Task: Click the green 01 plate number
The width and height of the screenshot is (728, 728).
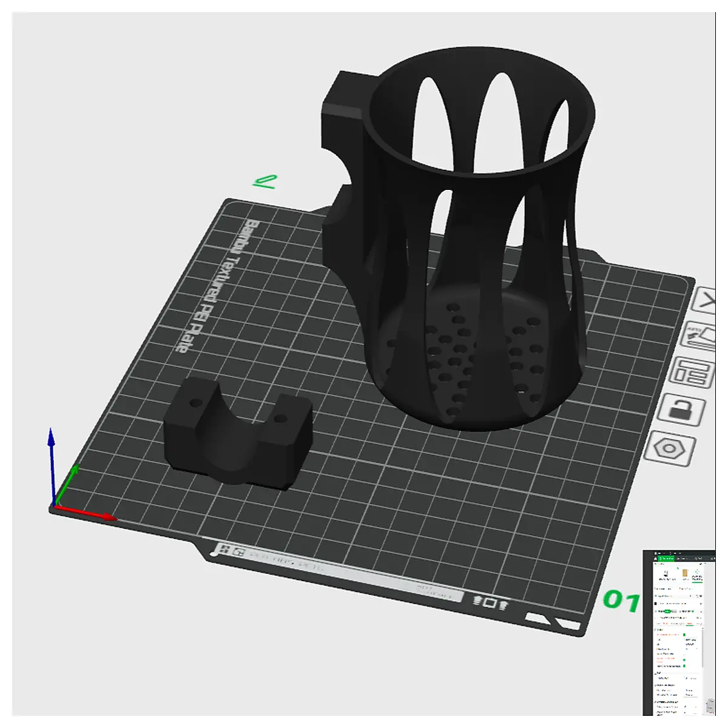Action: (620, 601)
